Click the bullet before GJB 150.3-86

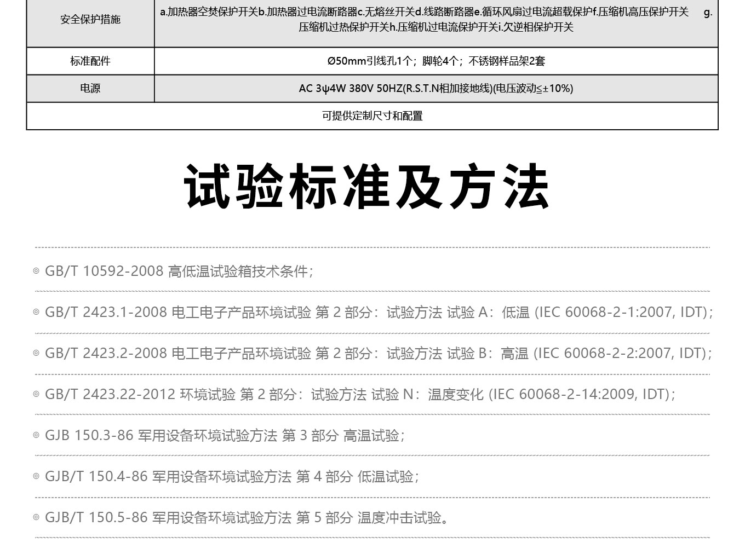pos(37,436)
